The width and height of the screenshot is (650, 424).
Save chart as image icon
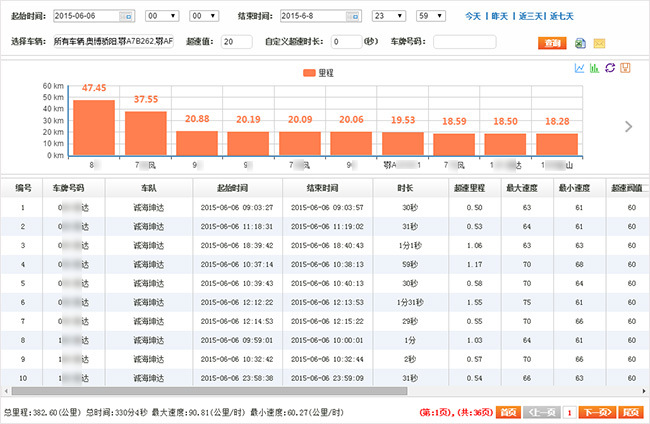[x=625, y=68]
